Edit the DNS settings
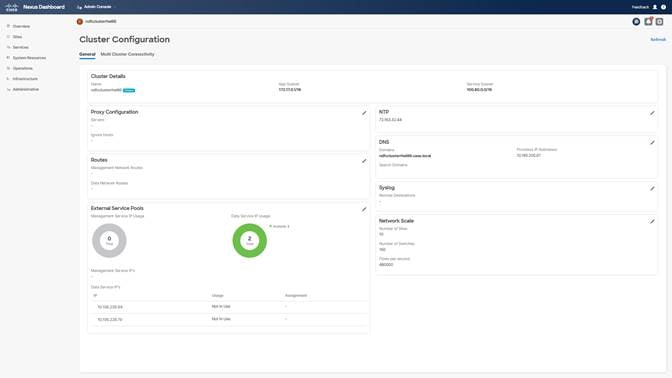Viewport: 672px width, 378px height. [652, 142]
